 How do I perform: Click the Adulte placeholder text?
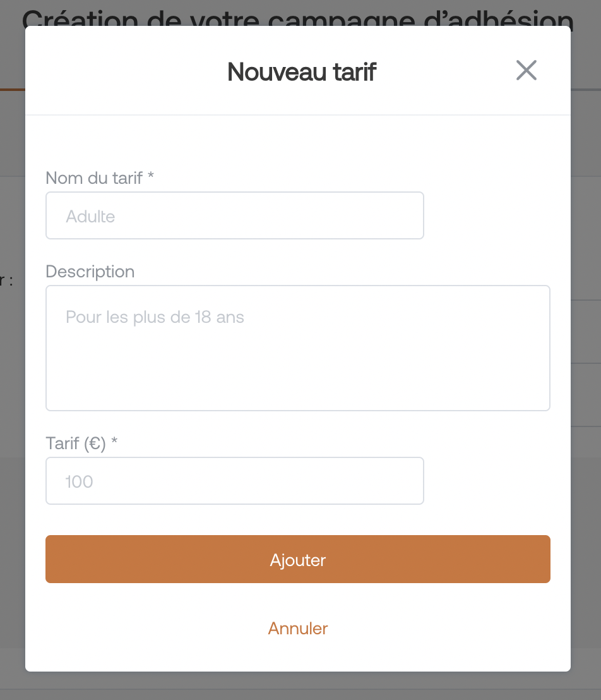(90, 217)
